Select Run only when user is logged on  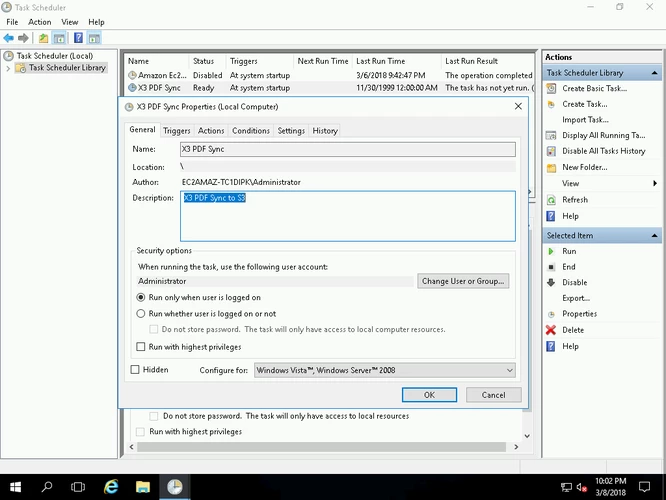coord(141,297)
